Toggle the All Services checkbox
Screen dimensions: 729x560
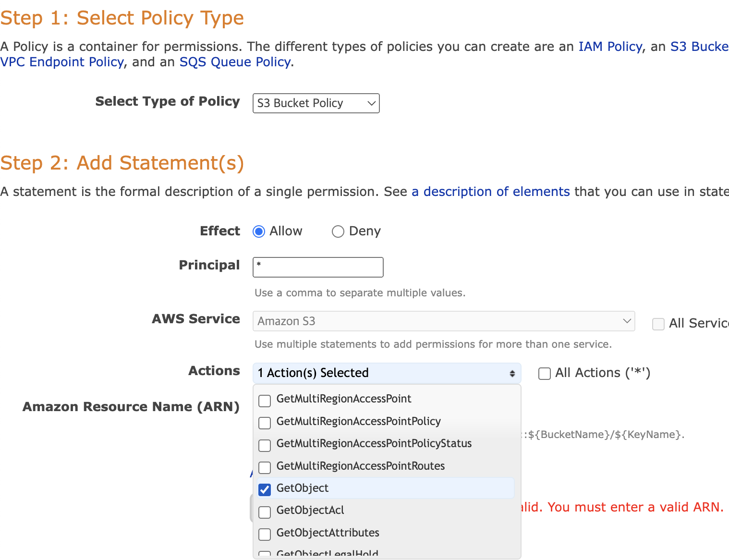[x=658, y=324]
